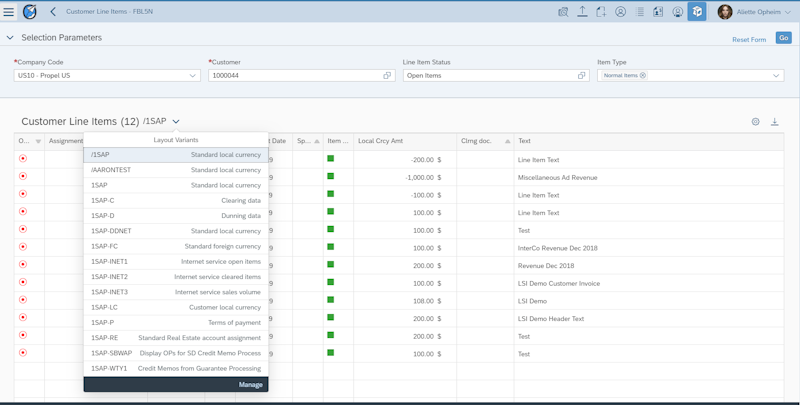Click the upload arrow icon in header
Screen dimensions: 800x405
(582, 12)
